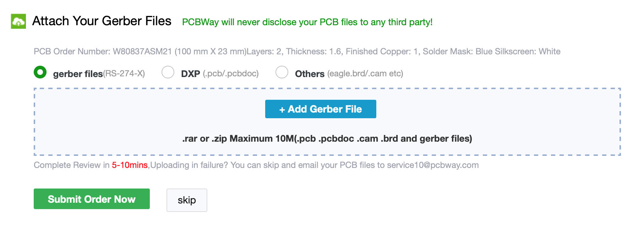The width and height of the screenshot is (644, 240).
Task: Click the plus sign on Add Gerber File
Action: (282, 110)
